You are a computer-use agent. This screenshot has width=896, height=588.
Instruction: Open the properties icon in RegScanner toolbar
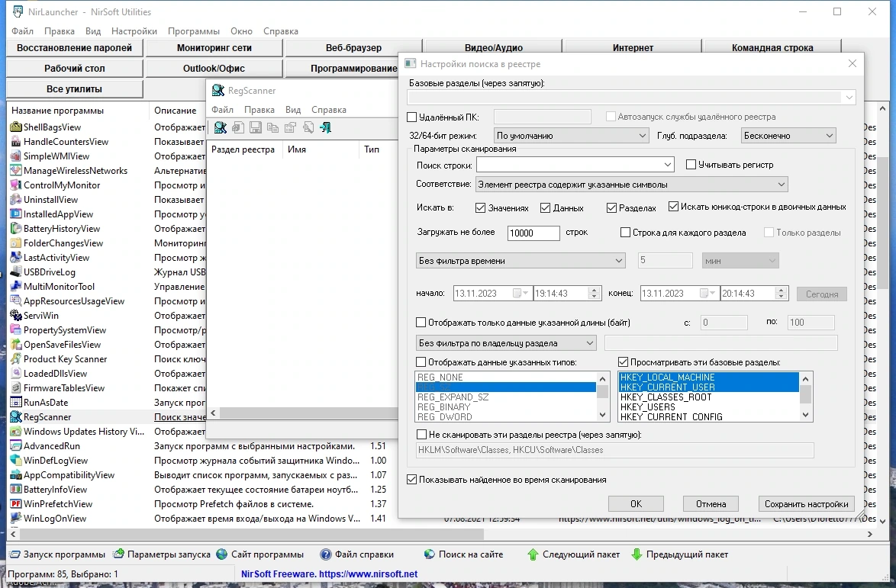click(291, 128)
